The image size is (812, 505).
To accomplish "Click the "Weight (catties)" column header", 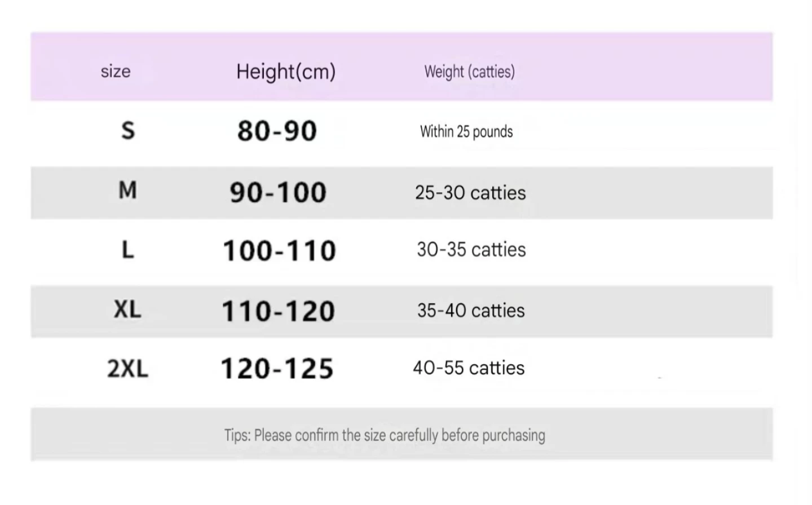I will coord(469,72).
